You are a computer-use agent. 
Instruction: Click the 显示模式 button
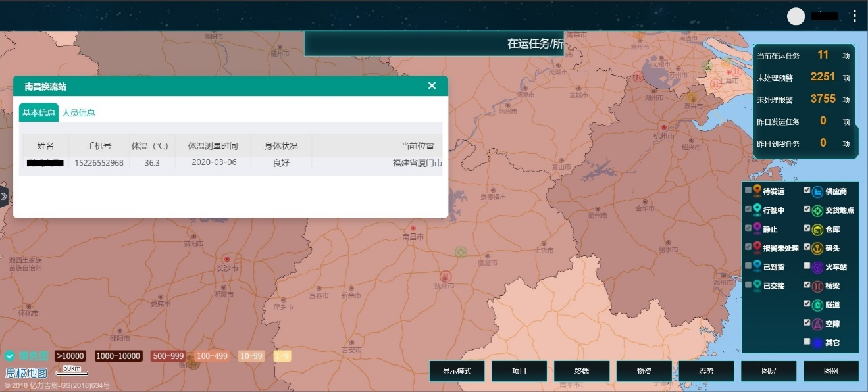point(457,371)
